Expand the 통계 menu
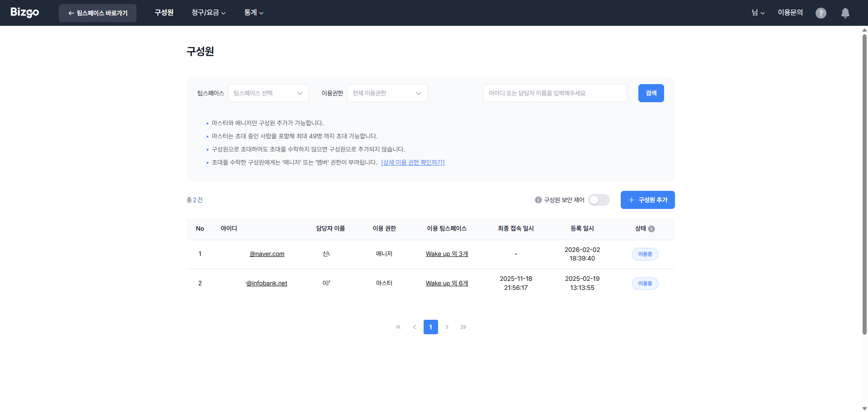Image resolution: width=868 pixels, height=412 pixels. (254, 13)
